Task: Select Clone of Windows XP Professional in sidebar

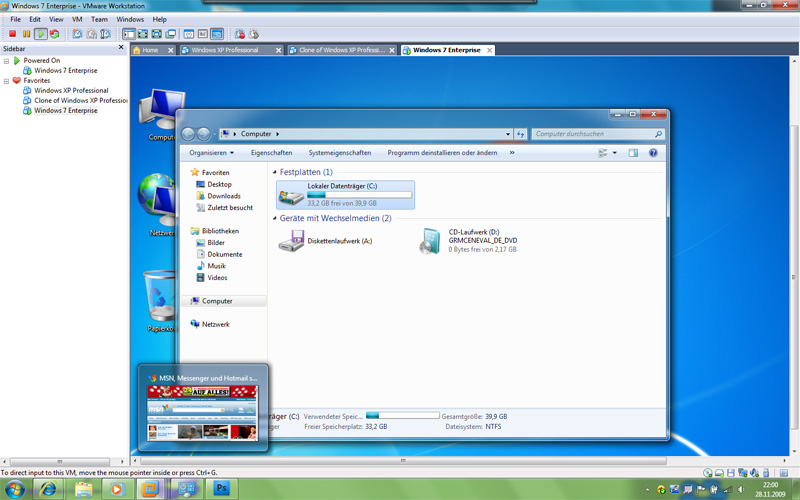Action: pyautogui.click(x=81, y=101)
